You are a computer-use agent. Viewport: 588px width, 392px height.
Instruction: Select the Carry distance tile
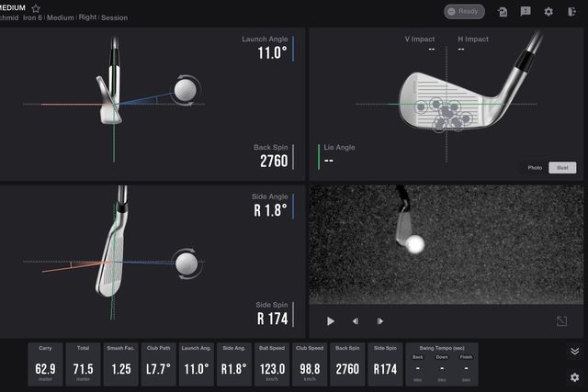pos(45,364)
